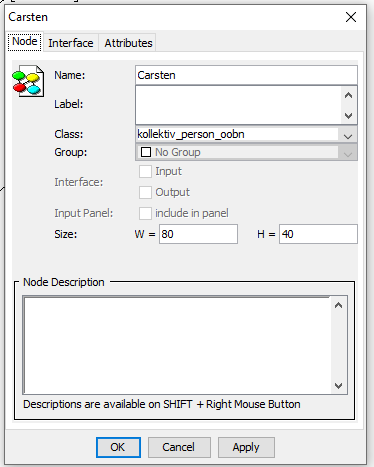Toggle the include in panel checkbox
Viewport: 374px width, 467px height.
(x=145, y=213)
